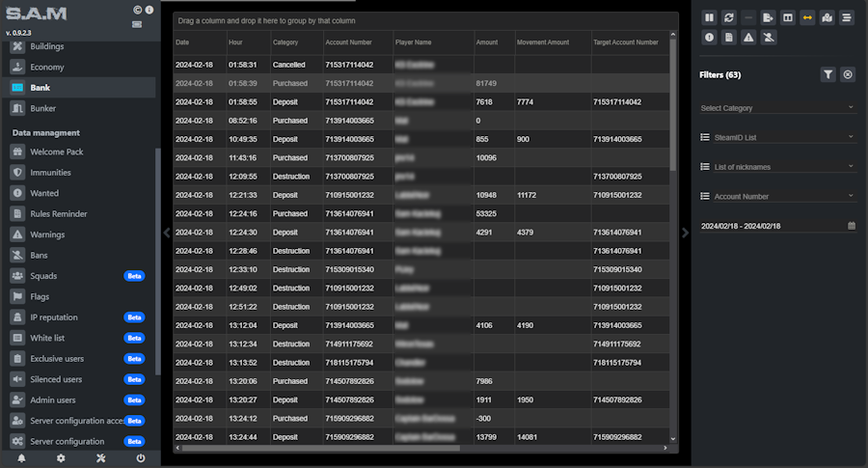Click the export file icon
The image size is (868, 468).
pos(769,17)
